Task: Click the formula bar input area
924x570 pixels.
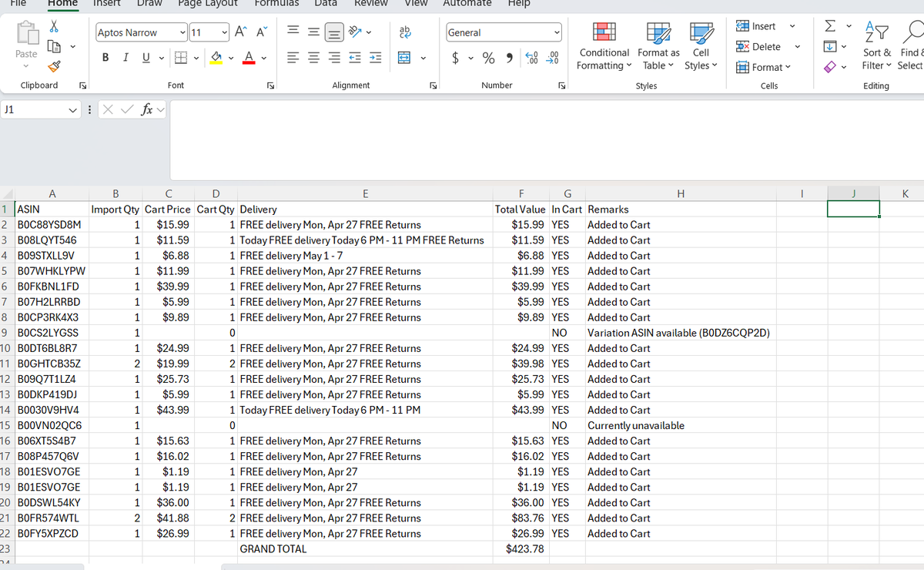Action: (x=547, y=139)
